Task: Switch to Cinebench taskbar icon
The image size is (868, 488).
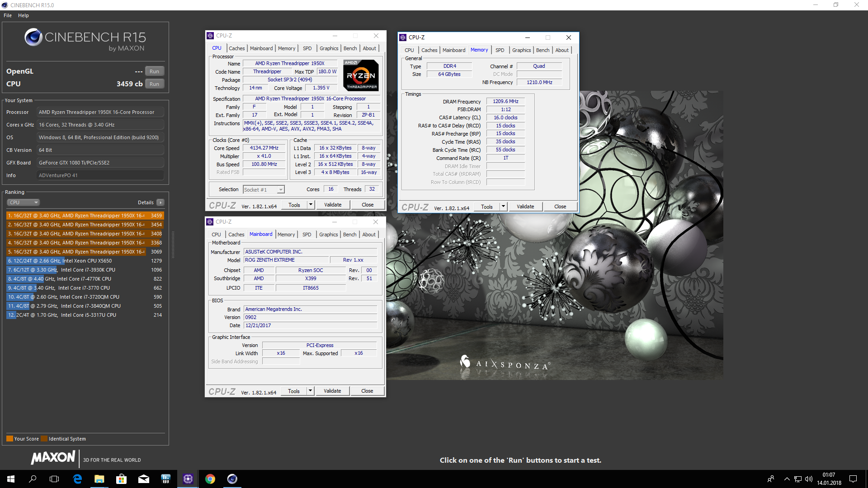Action: (232, 479)
